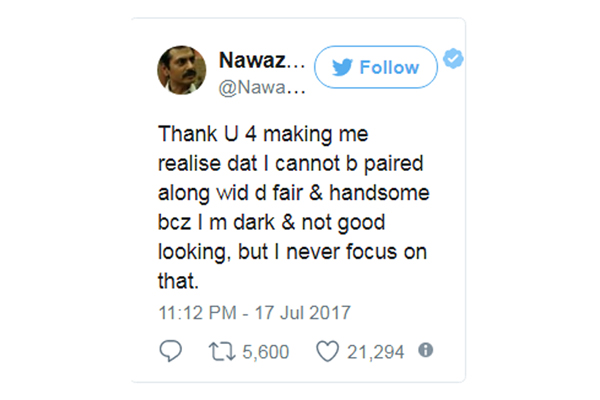This screenshot has height=400, width=600.
Task: Click the 'Thank U 4 making me' line
Action: [263, 134]
